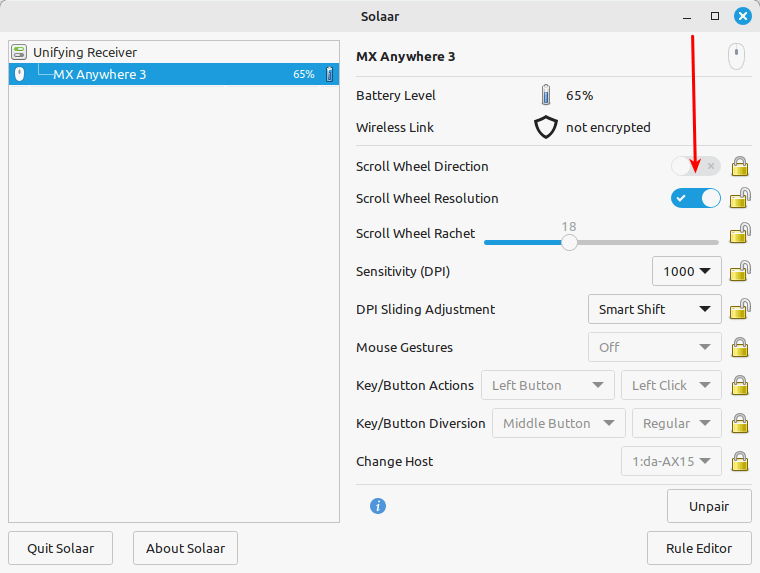Viewport: 760px width, 573px height.
Task: Click the Scroll Wheel Direction label
Action: pyautogui.click(x=422, y=166)
